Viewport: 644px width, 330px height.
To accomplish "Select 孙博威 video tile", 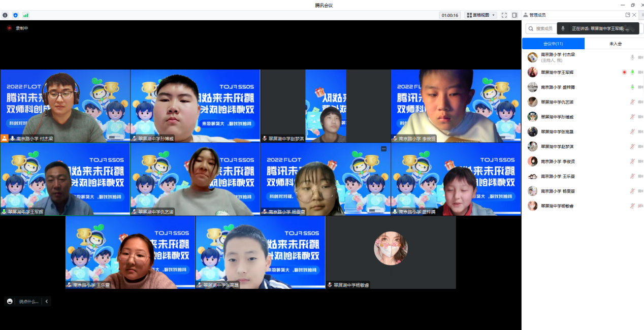I will [x=195, y=106].
